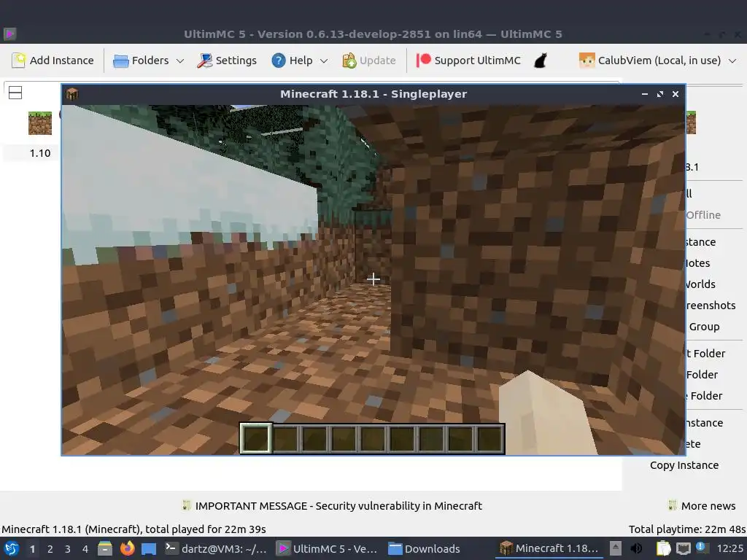The width and height of the screenshot is (747, 560).
Task: Close the Minecraft 1.18.1 window
Action: pos(675,94)
